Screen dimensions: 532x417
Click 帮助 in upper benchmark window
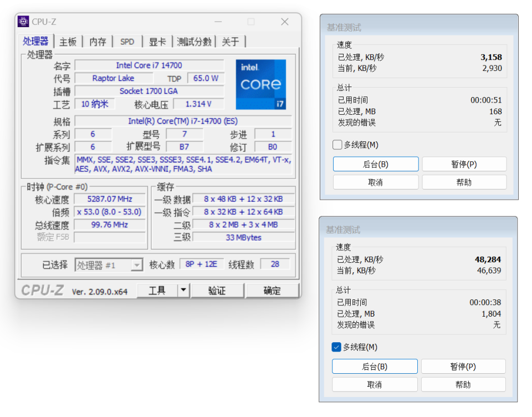point(464,182)
